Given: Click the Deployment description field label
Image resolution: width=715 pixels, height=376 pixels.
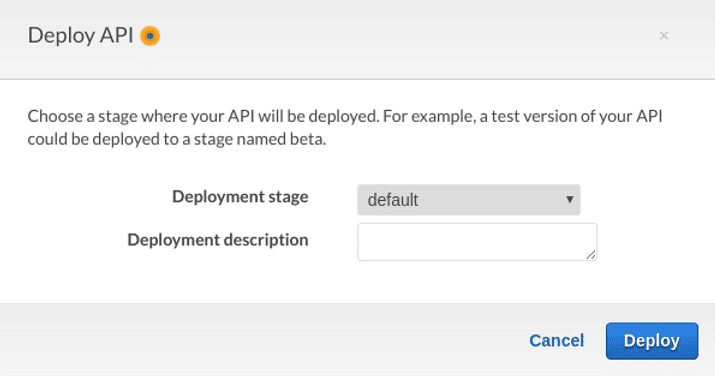Looking at the screenshot, I should click(218, 240).
